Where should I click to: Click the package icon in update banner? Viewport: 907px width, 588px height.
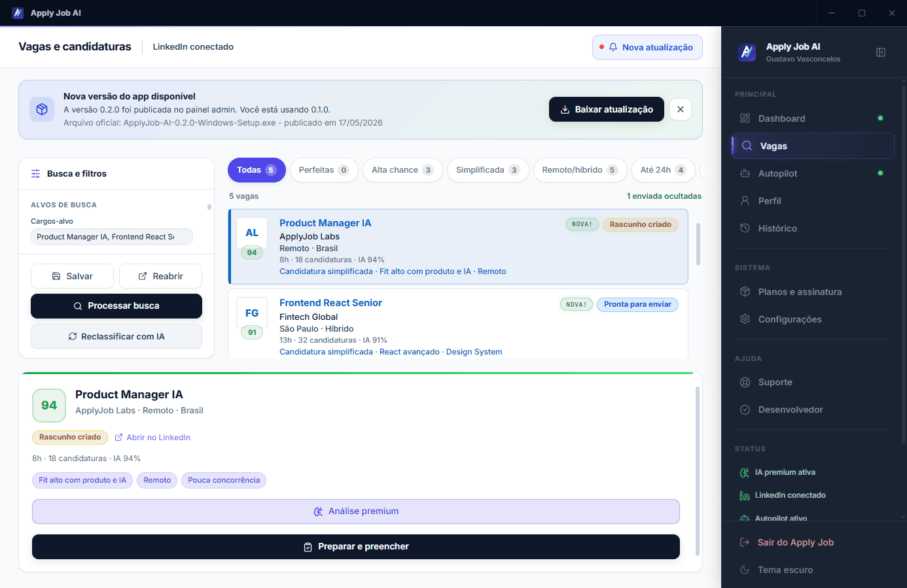pos(42,109)
